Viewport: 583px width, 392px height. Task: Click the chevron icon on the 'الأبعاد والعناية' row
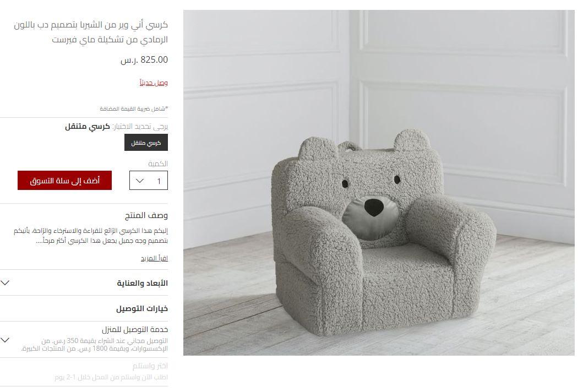coord(5,283)
